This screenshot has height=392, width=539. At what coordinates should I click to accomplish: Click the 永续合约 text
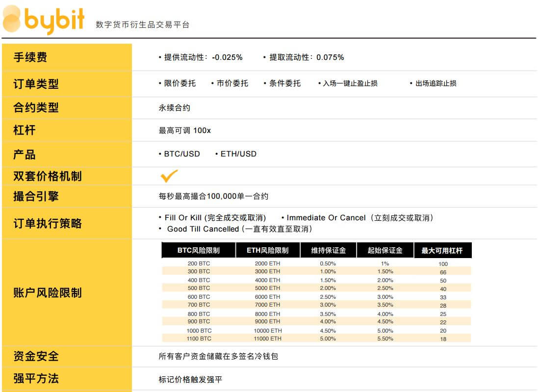pyautogui.click(x=174, y=107)
